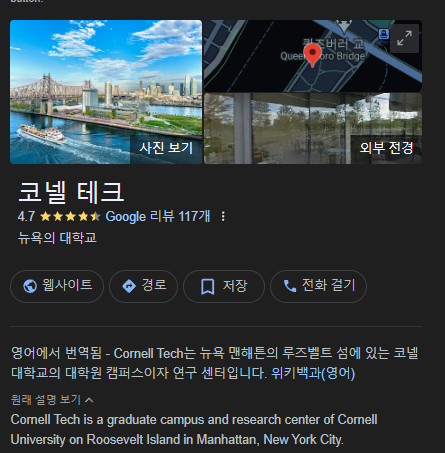The width and height of the screenshot is (445, 453).
Task: Expand the map with the fullscreen arrows icon
Action: 404,38
